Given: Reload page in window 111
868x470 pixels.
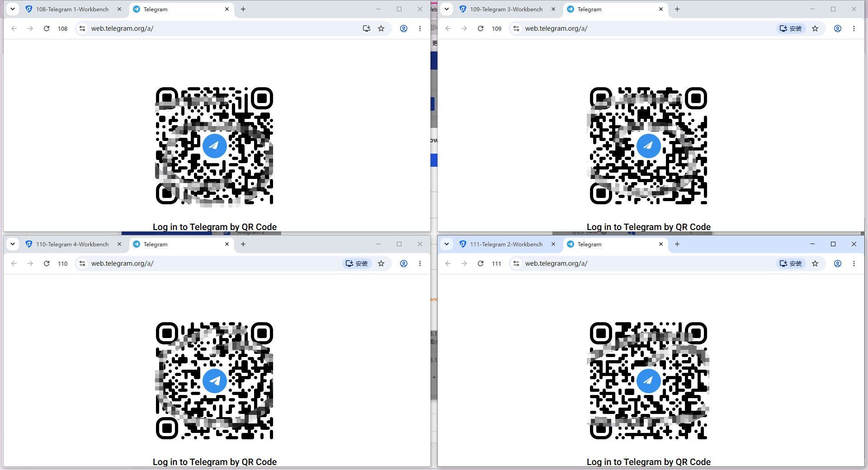Looking at the screenshot, I should [481, 263].
